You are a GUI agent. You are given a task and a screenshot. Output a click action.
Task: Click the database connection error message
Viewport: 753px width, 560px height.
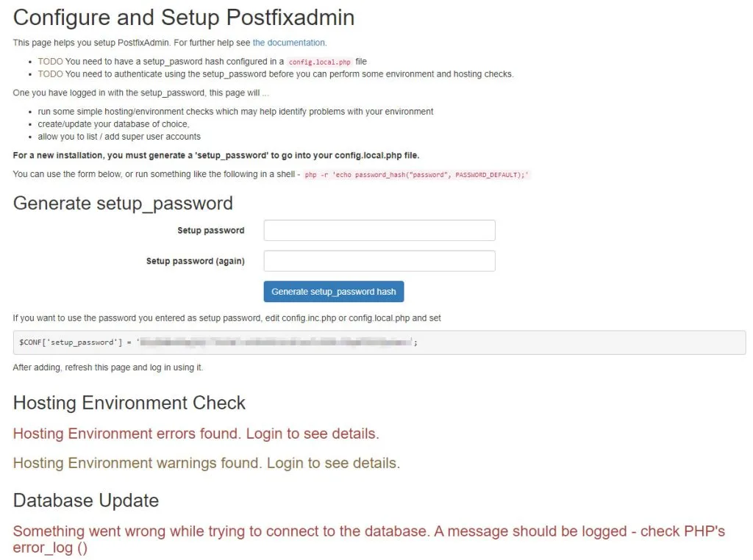point(369,539)
